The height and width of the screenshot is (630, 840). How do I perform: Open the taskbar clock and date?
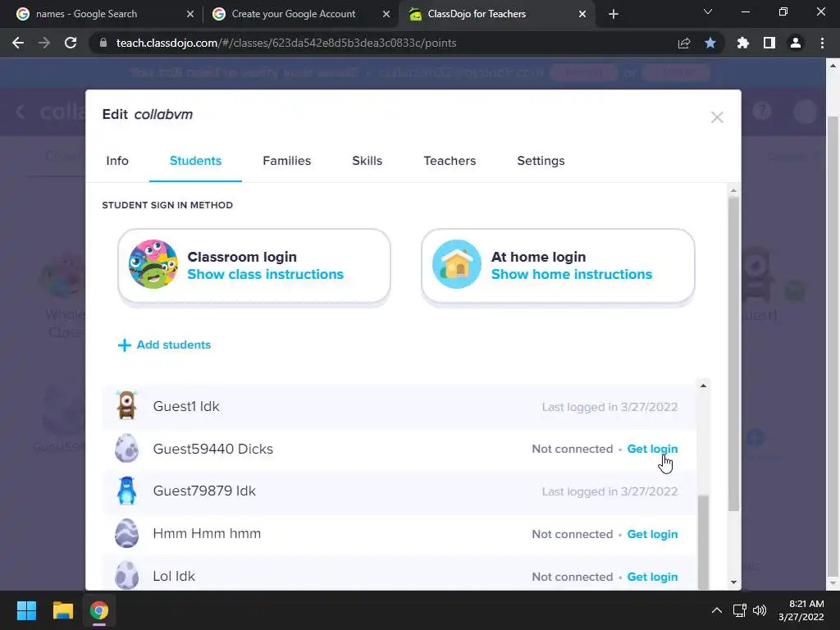(801, 610)
